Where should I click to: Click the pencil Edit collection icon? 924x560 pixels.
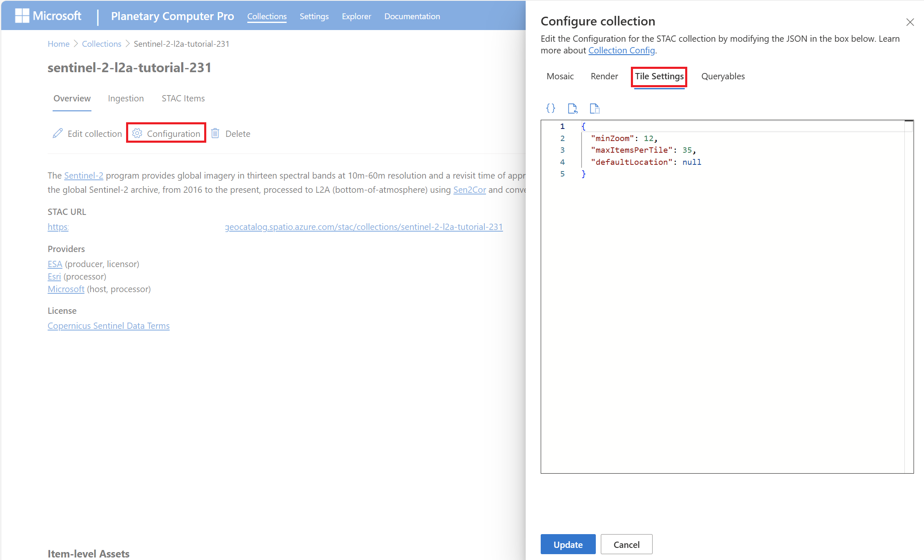click(58, 134)
